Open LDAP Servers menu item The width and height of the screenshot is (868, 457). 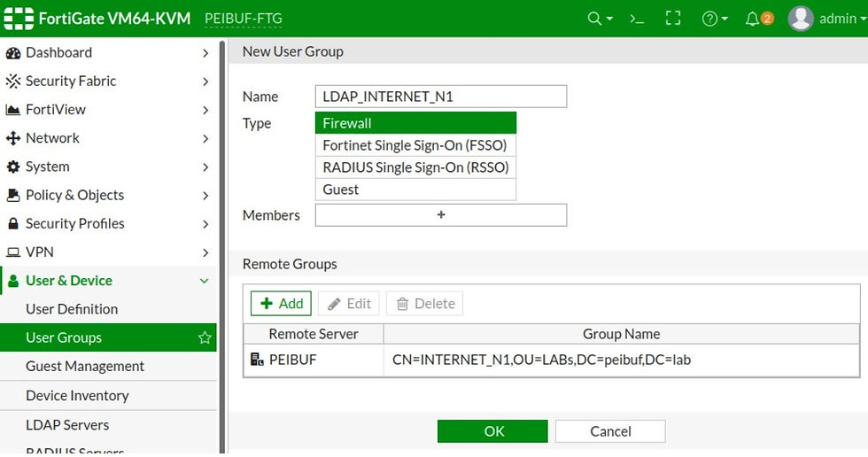coord(108,425)
